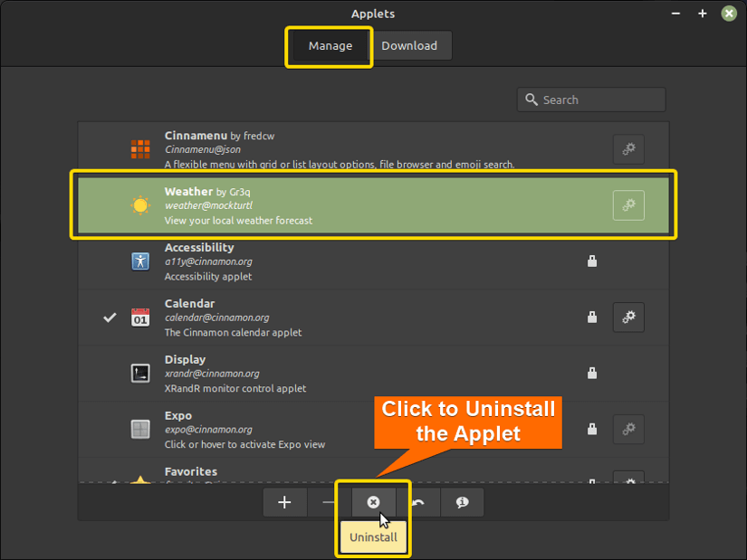Switch to the Manage tab

330,46
